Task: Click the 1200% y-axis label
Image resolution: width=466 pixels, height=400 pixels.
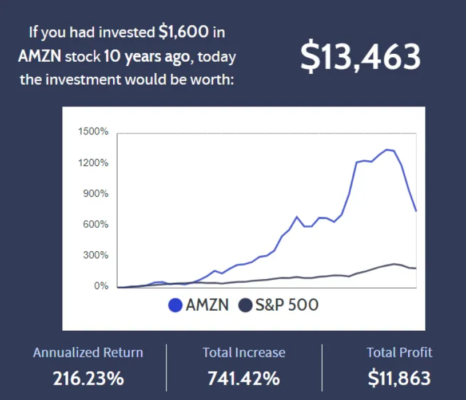Action: (93, 163)
